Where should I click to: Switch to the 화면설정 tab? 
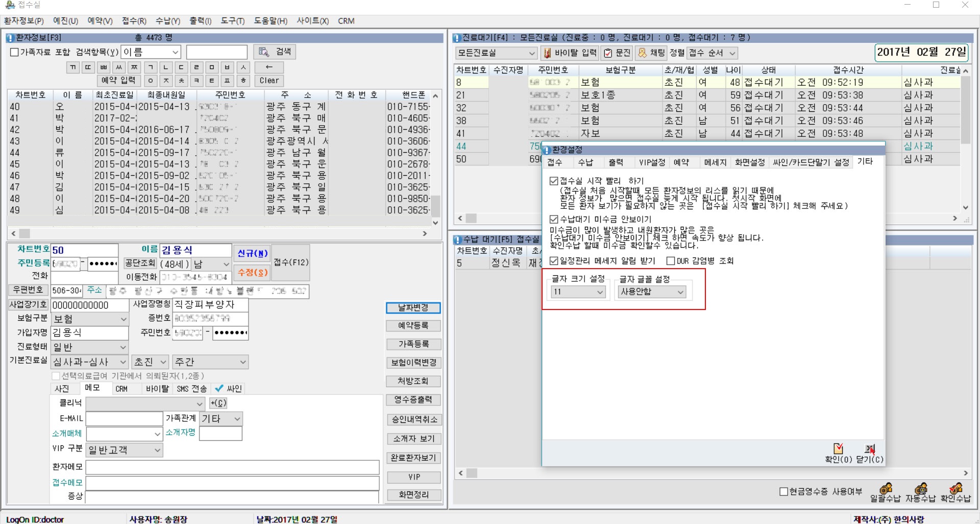749,162
